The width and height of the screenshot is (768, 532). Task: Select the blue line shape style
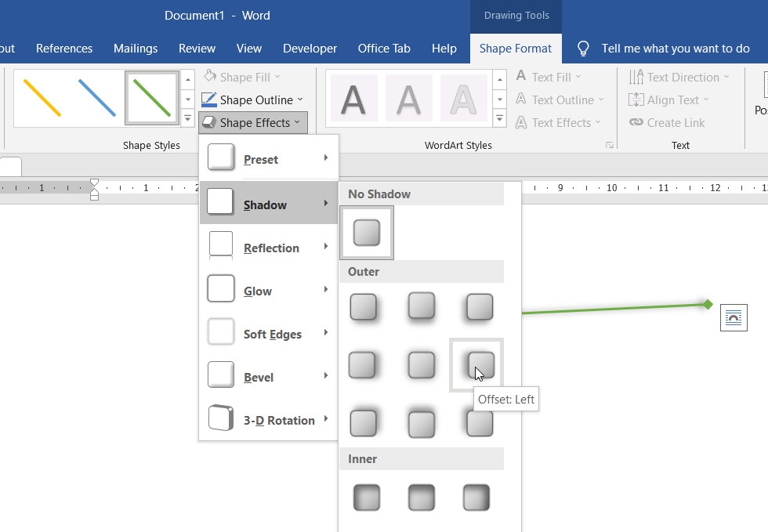pos(97,99)
